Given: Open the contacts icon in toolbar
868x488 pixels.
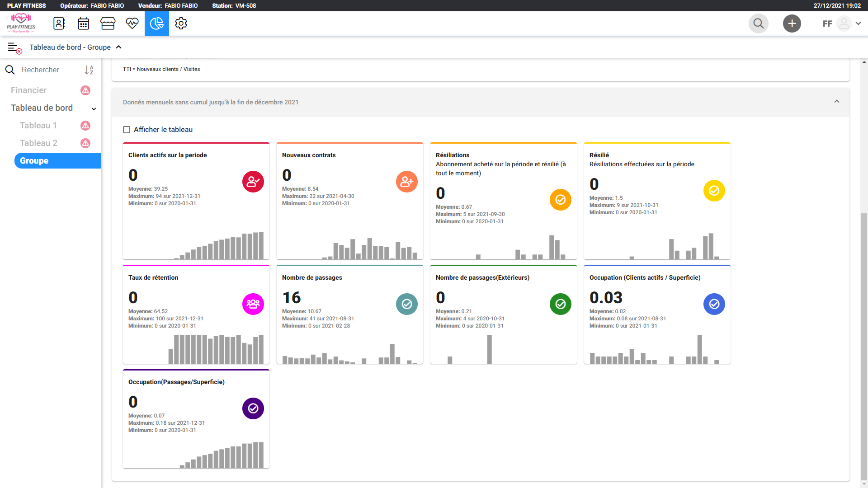Looking at the screenshot, I should (59, 23).
